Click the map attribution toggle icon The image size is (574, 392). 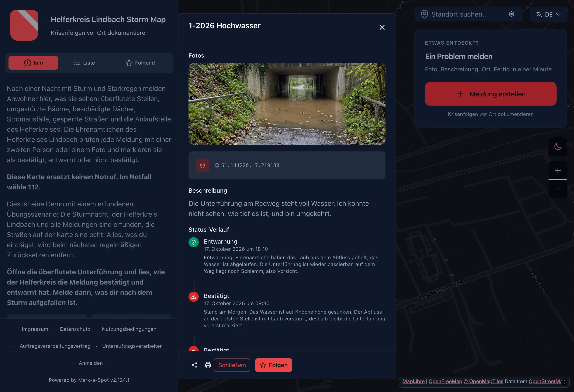pyautogui.click(x=564, y=382)
